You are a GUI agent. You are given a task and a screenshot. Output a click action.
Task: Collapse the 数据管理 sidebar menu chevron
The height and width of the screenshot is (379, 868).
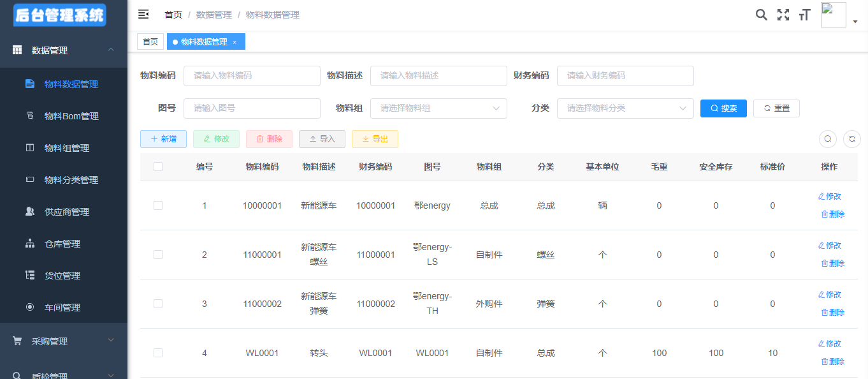click(111, 50)
